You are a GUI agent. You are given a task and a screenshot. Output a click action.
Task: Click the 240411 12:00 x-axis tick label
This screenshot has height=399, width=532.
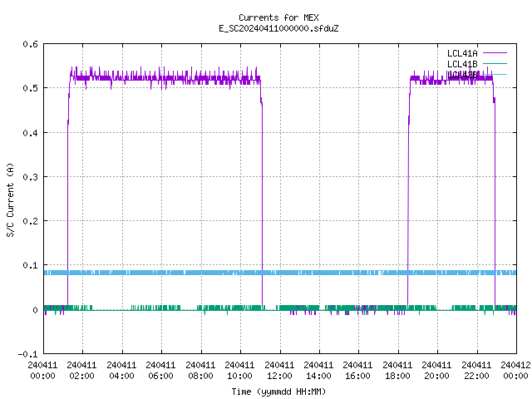pos(279,371)
